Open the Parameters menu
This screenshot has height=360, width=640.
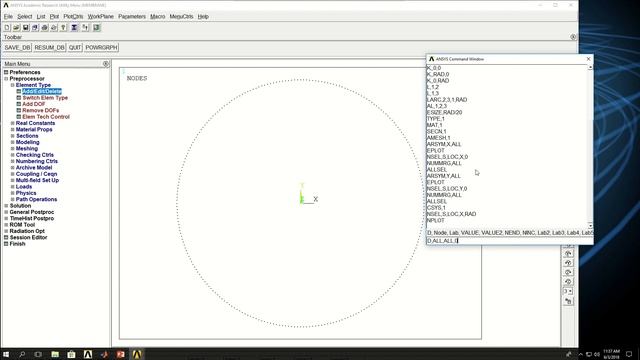click(132, 16)
